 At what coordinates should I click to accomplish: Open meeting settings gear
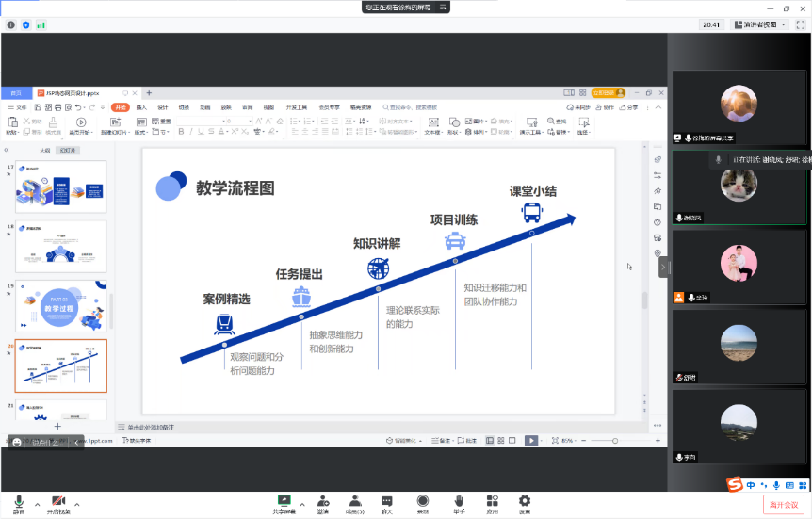tap(525, 504)
